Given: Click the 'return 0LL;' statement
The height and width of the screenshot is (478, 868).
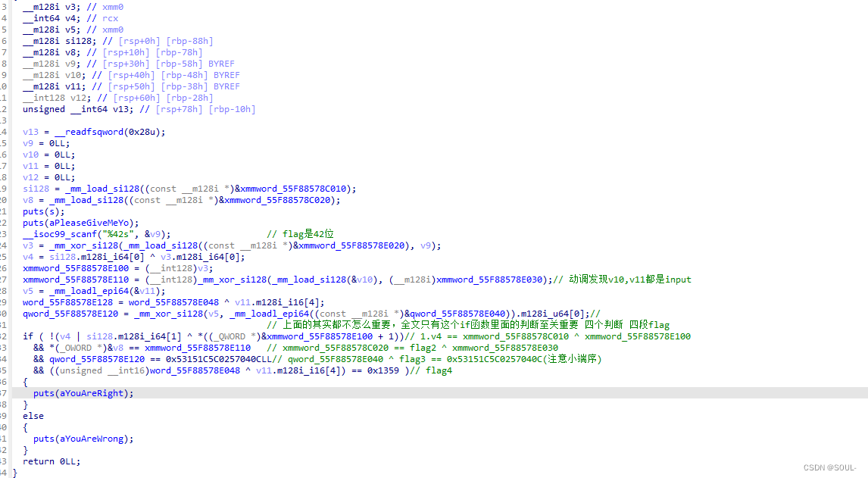Looking at the screenshot, I should pos(52,461).
